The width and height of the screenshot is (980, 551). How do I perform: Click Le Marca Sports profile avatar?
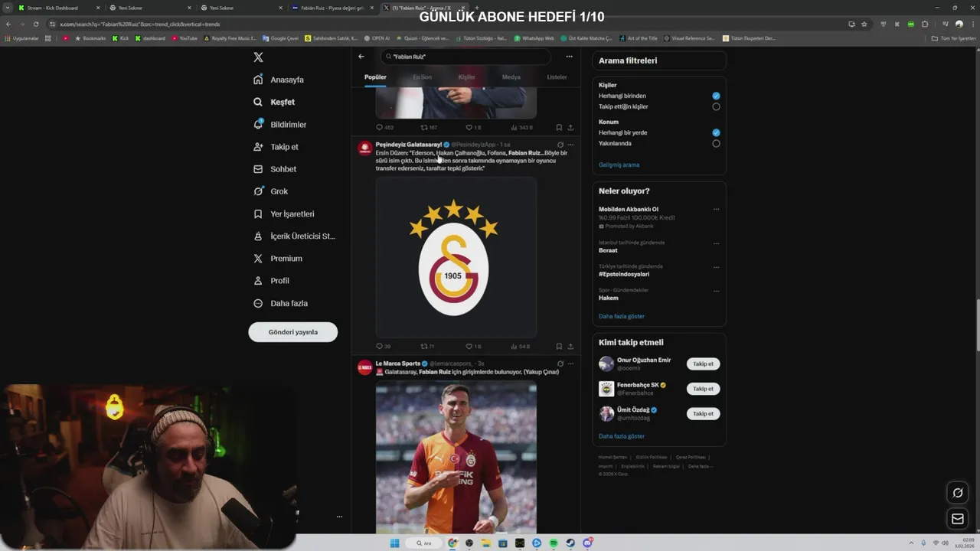(x=365, y=367)
